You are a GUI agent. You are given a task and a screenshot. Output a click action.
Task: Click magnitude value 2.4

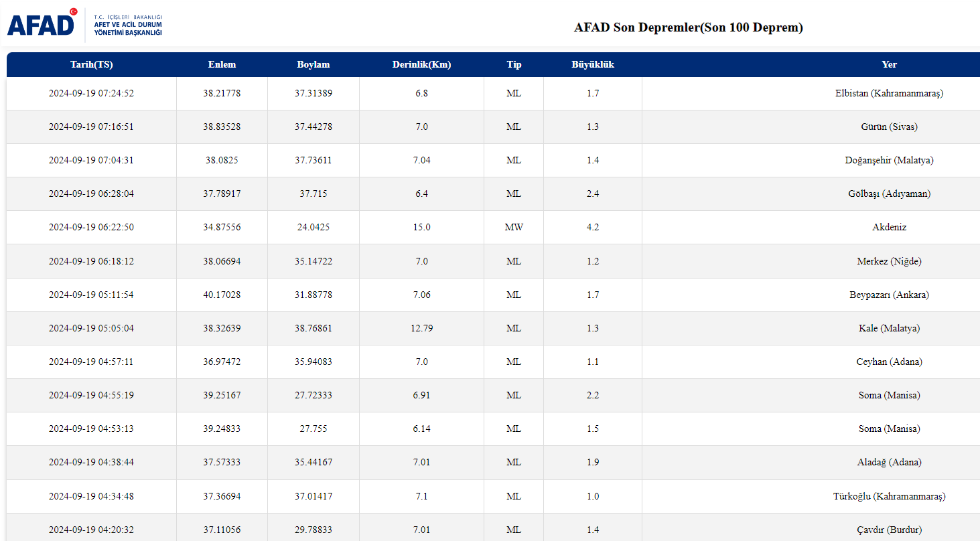[x=593, y=194]
